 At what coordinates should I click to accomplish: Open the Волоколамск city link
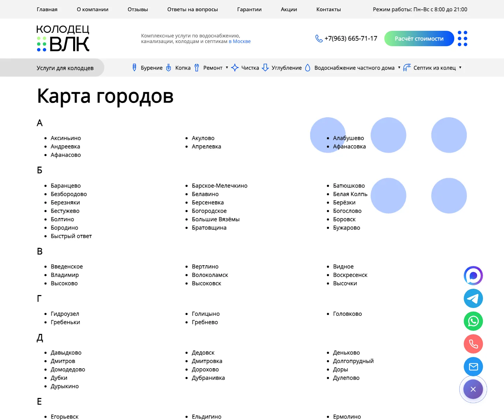coord(210,275)
